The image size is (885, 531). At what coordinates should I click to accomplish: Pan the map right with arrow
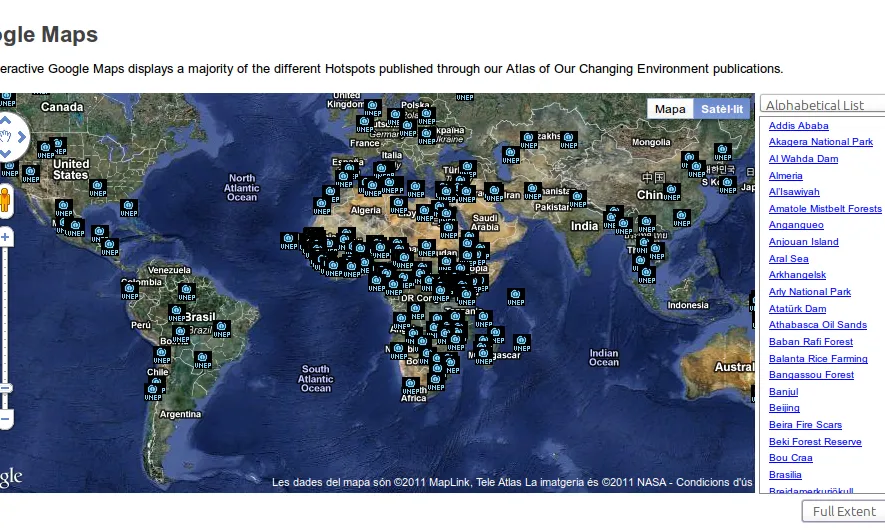pyautogui.click(x=21, y=137)
